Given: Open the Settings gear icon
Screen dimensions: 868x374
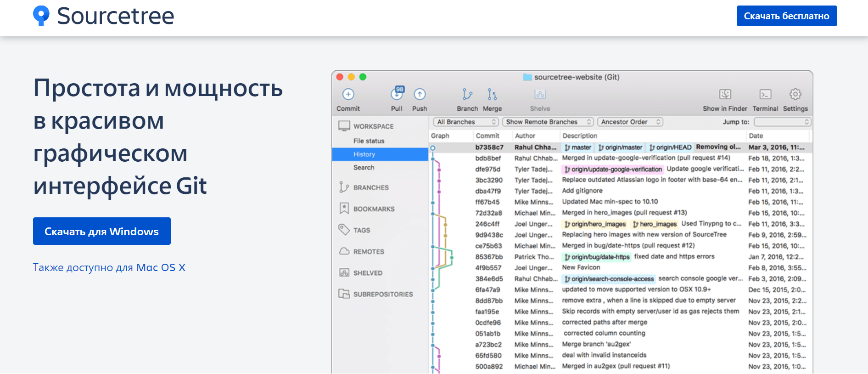Looking at the screenshot, I should click(x=795, y=94).
